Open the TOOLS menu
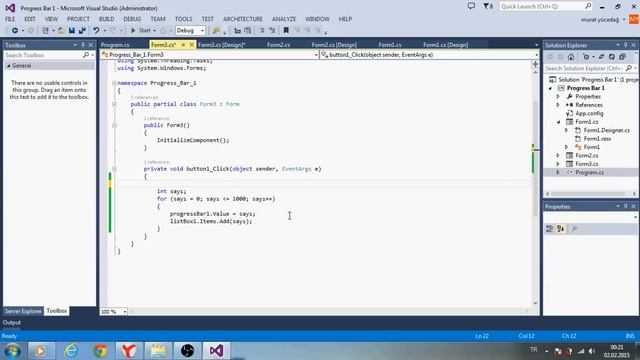The width and height of the screenshot is (640, 360). 183,19
